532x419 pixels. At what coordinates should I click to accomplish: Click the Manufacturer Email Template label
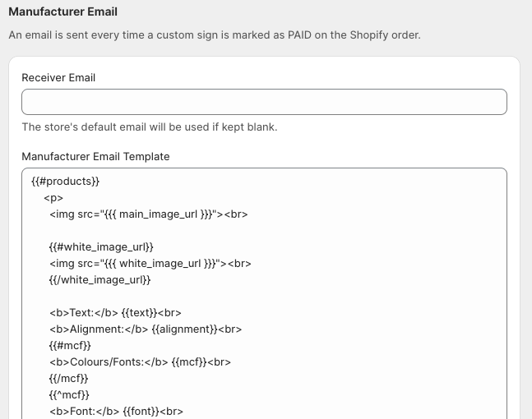tap(95, 156)
